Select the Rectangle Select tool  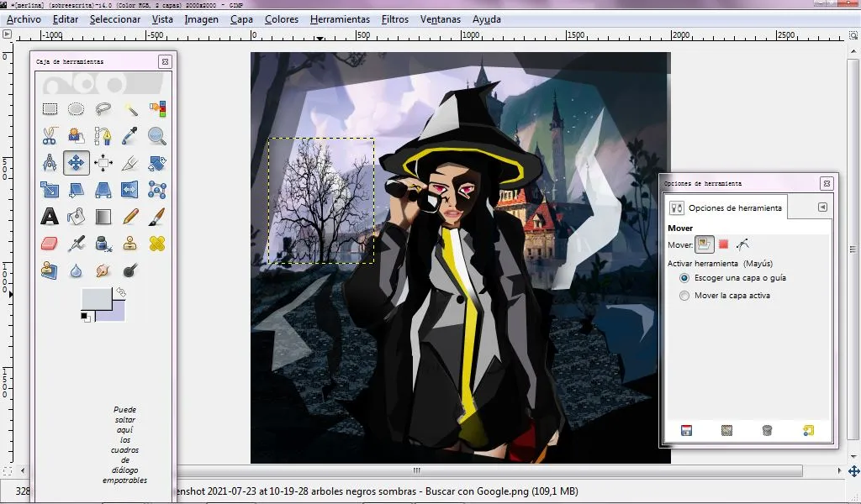pos(50,109)
